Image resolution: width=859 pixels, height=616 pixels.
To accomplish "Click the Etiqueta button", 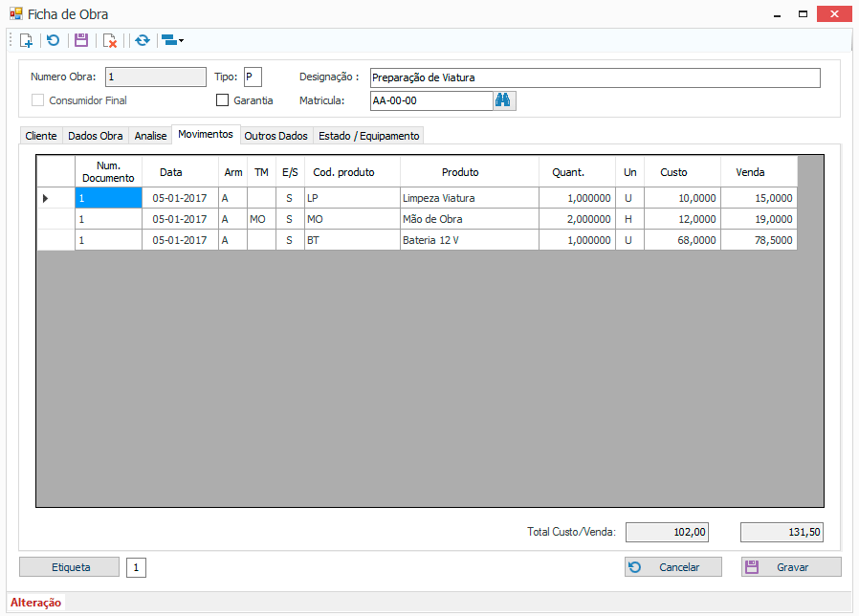I will (x=69, y=567).
